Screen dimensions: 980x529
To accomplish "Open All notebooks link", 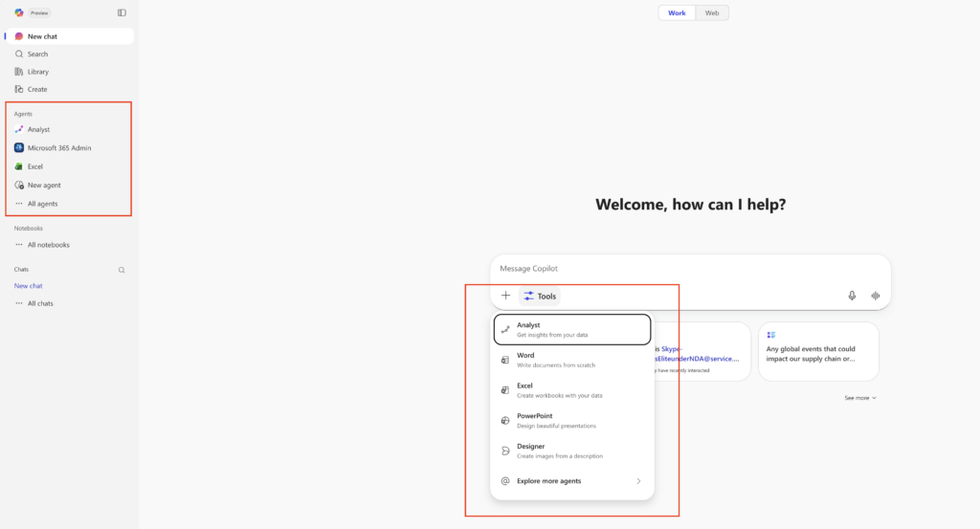I will tap(48, 245).
